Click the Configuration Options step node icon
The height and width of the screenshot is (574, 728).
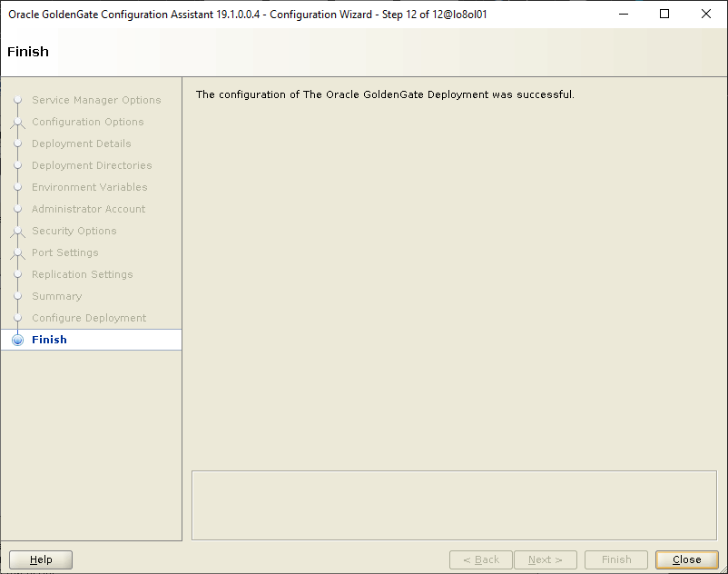pos(17,122)
